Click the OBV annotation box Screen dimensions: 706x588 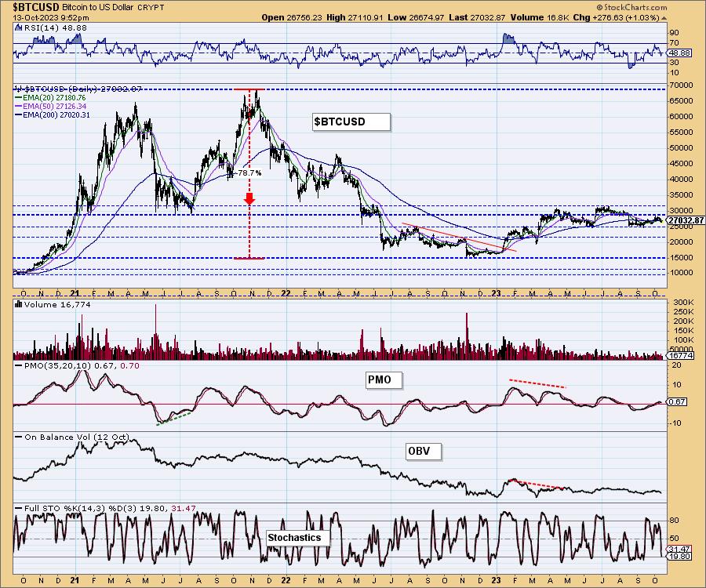pyautogui.click(x=424, y=451)
